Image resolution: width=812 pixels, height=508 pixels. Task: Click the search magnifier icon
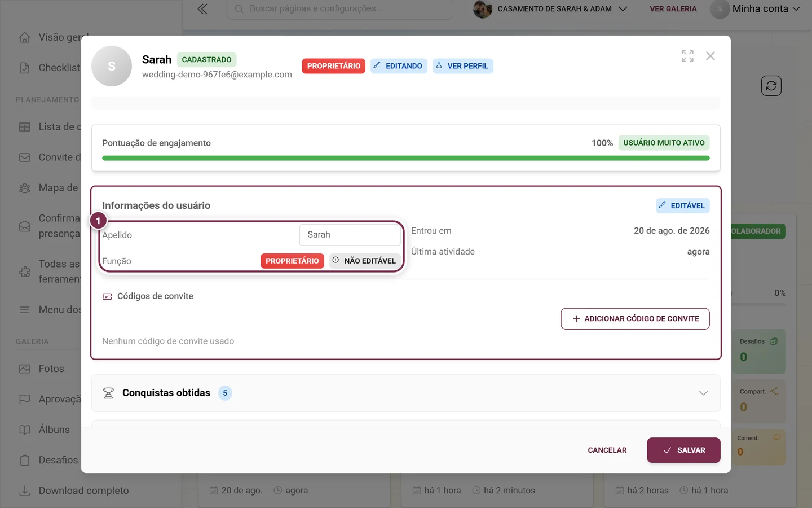pos(239,9)
